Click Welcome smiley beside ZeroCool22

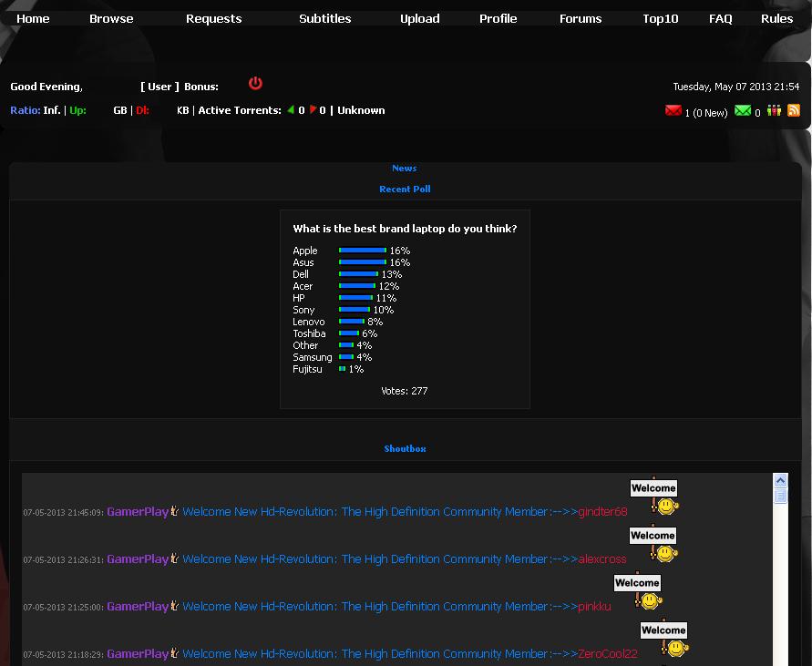665,638
